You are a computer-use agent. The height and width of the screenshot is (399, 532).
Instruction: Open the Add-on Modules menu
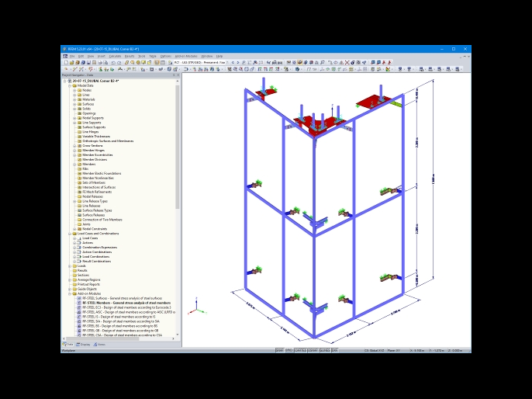[186, 56]
